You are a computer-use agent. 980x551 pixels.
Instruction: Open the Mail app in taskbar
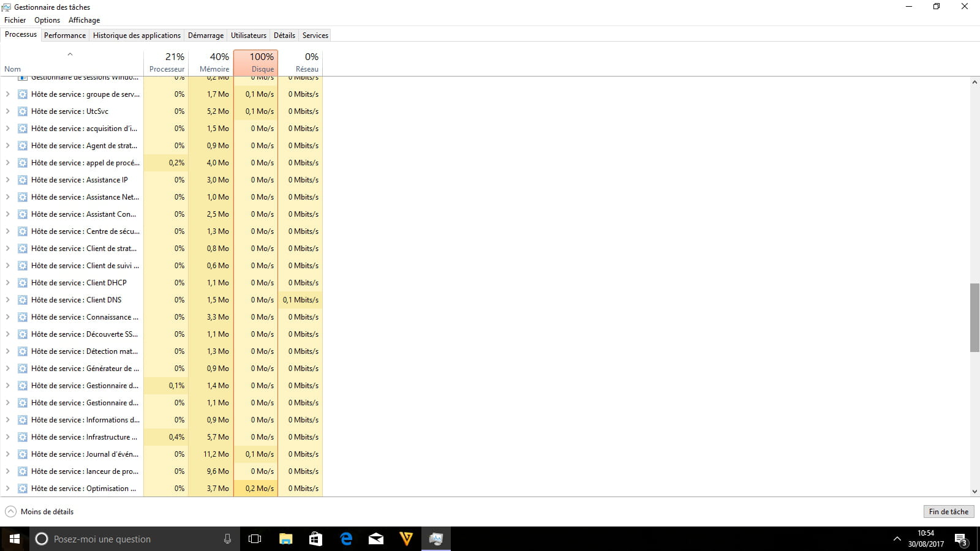[x=376, y=539]
